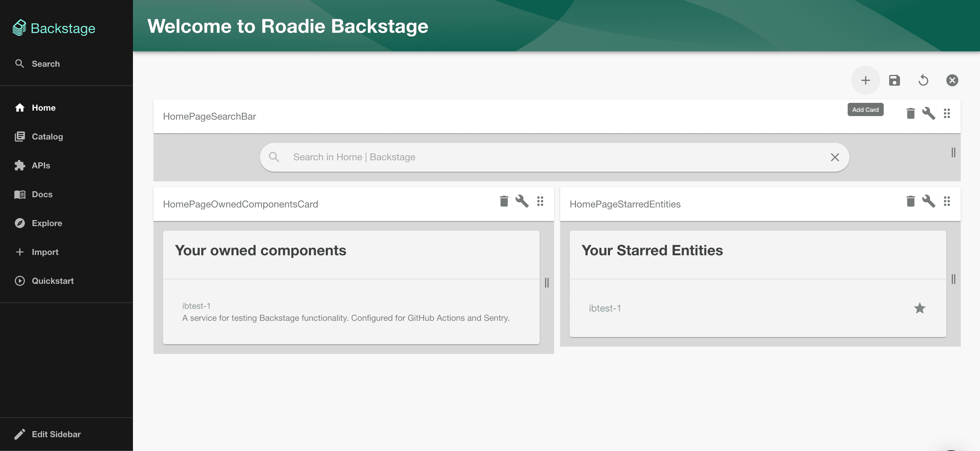Image resolution: width=980 pixels, height=451 pixels.
Task: Click the 'HomePageStarredEntities' title text
Action: tap(625, 204)
